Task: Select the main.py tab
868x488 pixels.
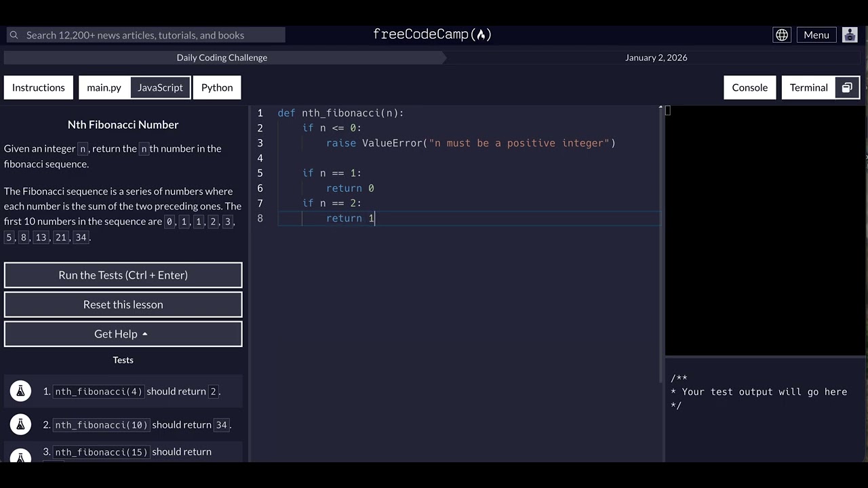Action: [104, 87]
